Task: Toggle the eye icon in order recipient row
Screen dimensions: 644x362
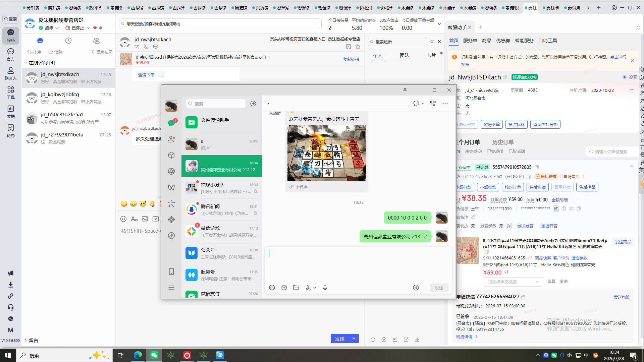Action: 571,208
